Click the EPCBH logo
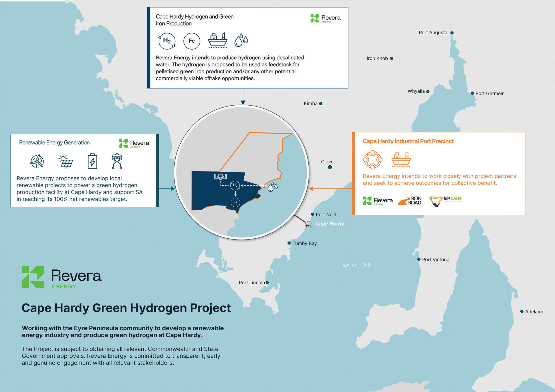555x392 pixels. click(445, 201)
